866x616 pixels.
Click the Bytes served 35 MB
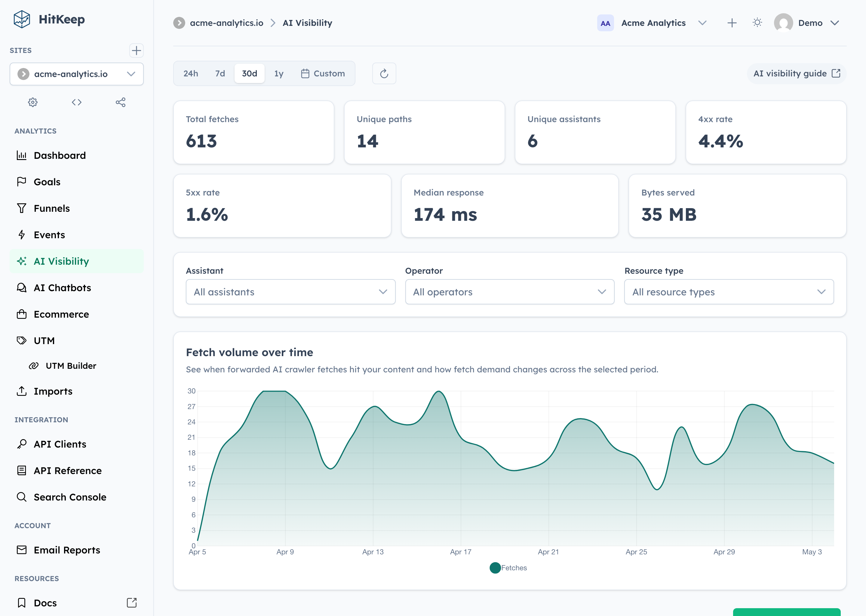click(x=669, y=215)
